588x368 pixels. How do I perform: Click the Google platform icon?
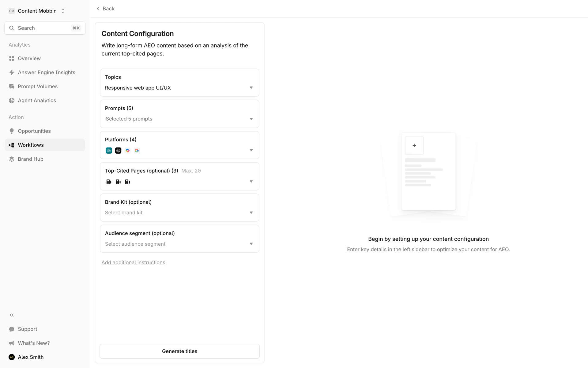pyautogui.click(x=137, y=151)
